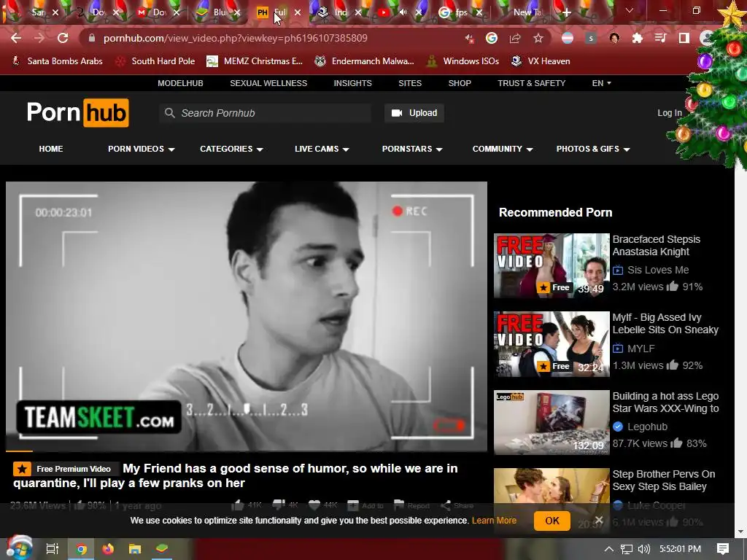The height and width of the screenshot is (560, 747).
Task: Mute the YouTube tab via speaker icon
Action: coord(403,12)
